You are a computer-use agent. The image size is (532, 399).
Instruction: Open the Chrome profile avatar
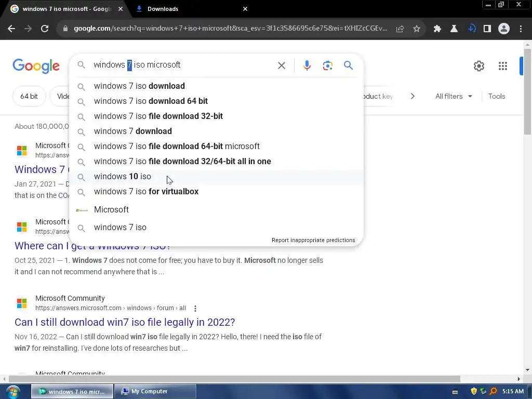[504, 29]
